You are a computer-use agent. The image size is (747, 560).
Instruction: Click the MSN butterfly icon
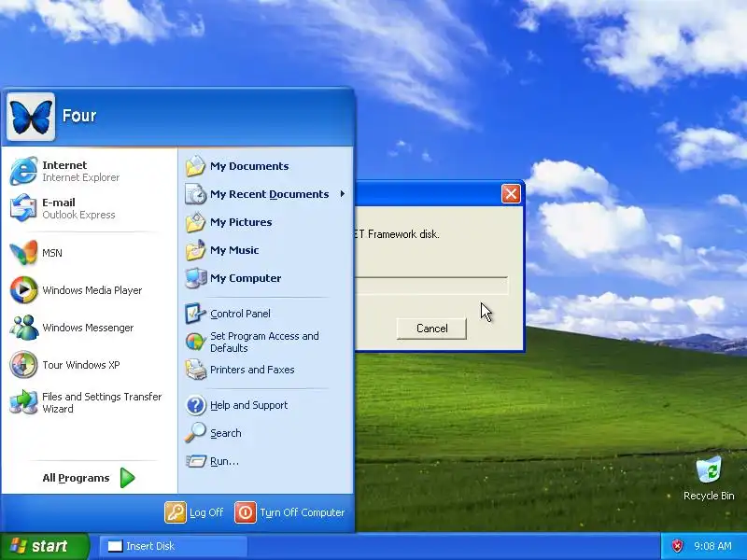click(x=23, y=252)
